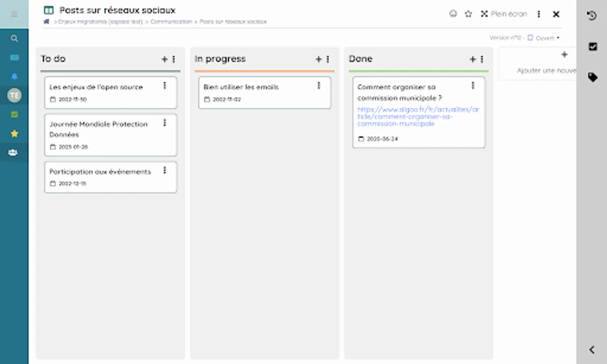Open the to-do list panel icon
Viewport: 607px width, 364px height.
pyautogui.click(x=592, y=47)
